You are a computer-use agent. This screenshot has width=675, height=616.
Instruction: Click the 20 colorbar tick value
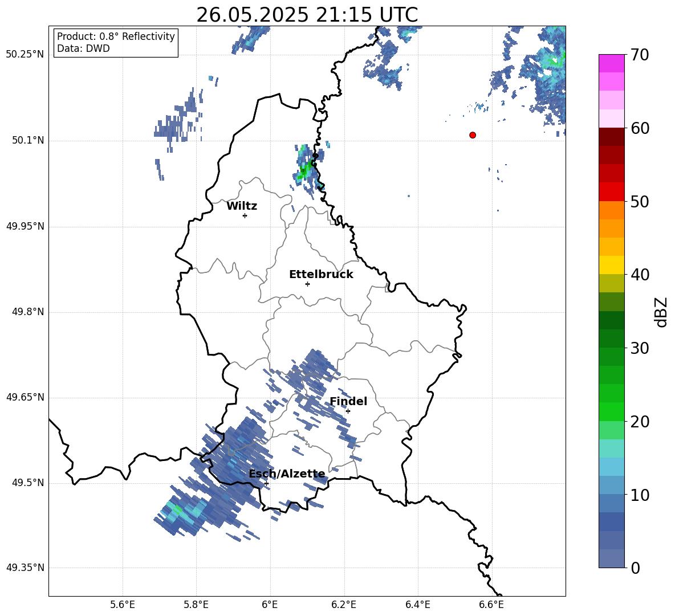[640, 422]
